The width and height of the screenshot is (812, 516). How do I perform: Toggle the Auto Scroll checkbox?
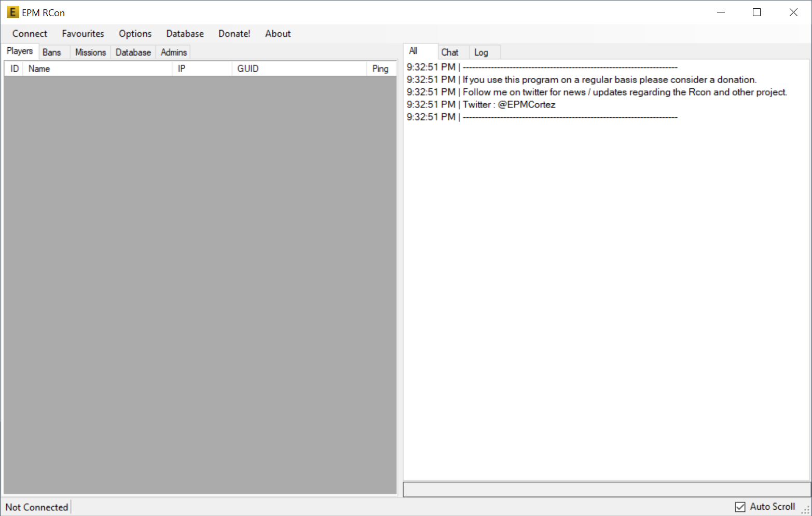pos(765,507)
